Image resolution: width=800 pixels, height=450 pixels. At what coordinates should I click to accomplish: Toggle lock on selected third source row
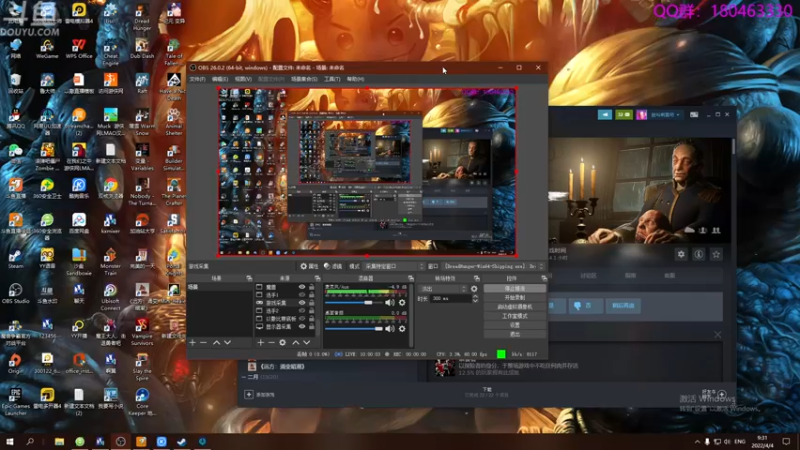click(x=311, y=303)
